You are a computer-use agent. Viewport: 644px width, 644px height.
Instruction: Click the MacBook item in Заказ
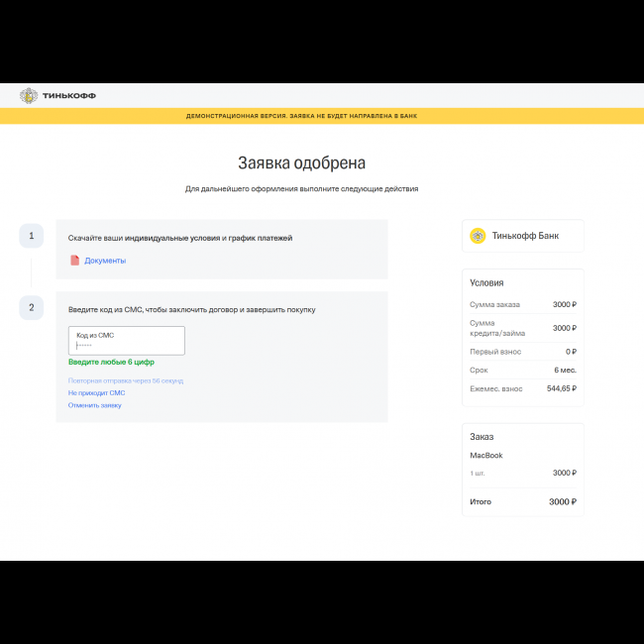coord(486,456)
